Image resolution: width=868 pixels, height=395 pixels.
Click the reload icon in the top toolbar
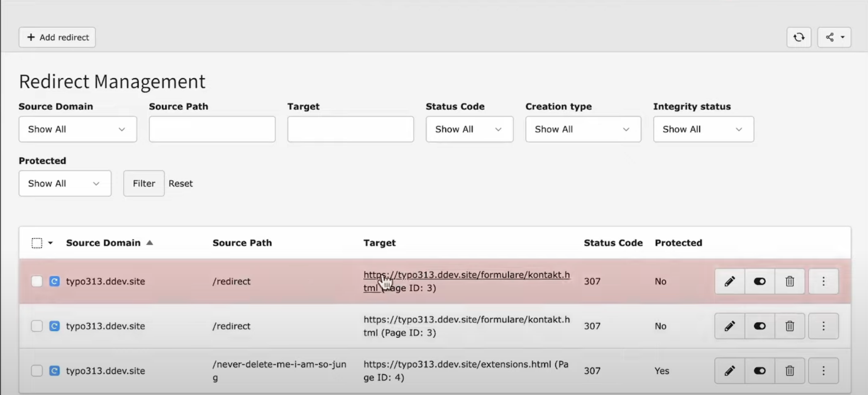coord(799,37)
